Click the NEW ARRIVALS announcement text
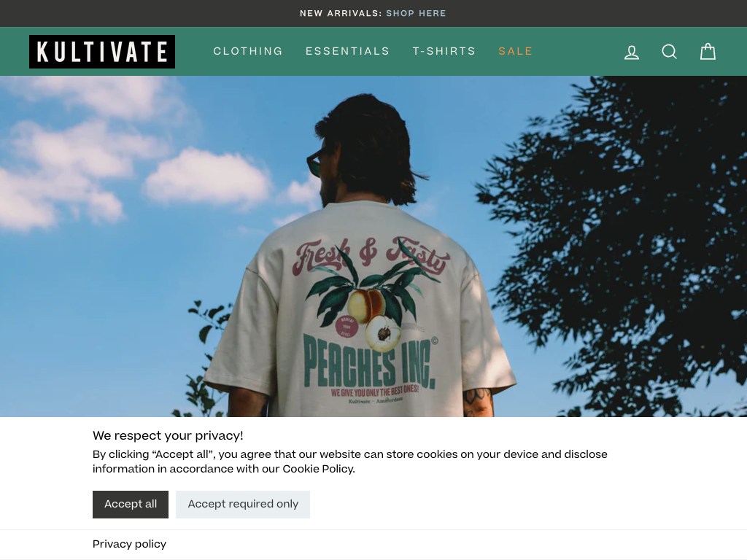 (x=341, y=13)
